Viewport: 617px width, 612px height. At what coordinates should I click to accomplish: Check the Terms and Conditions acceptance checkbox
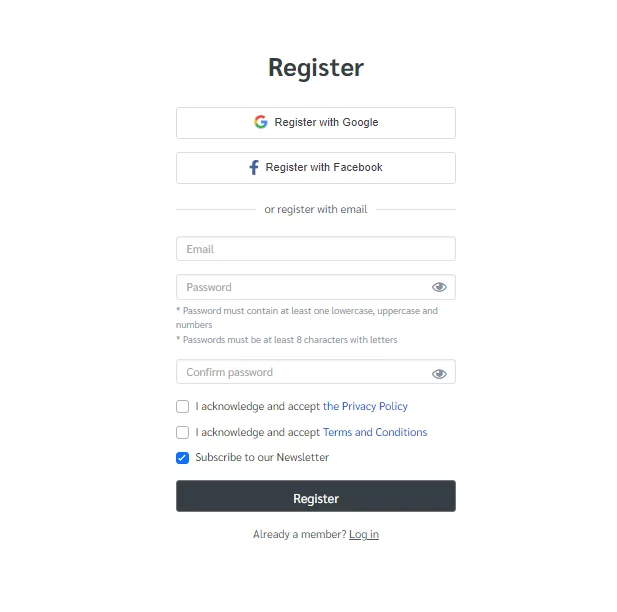click(x=183, y=432)
